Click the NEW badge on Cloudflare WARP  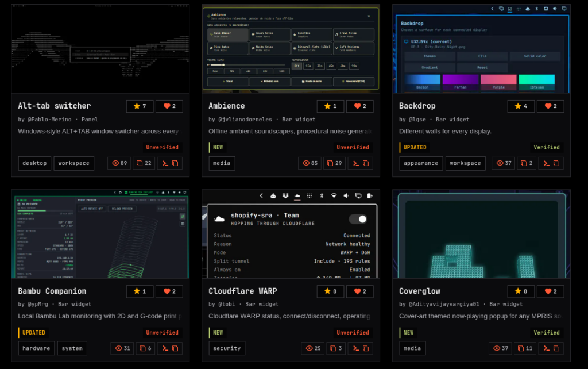[218, 333]
